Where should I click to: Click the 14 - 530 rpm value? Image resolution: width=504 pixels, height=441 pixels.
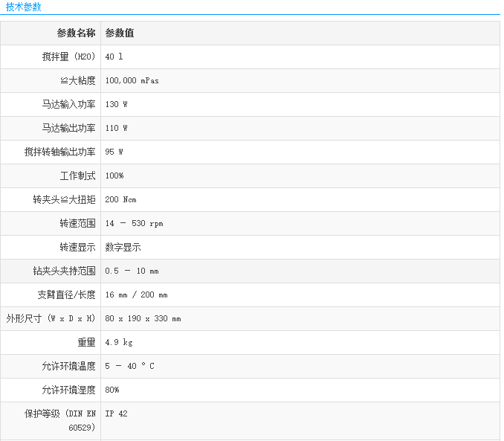coord(134,224)
